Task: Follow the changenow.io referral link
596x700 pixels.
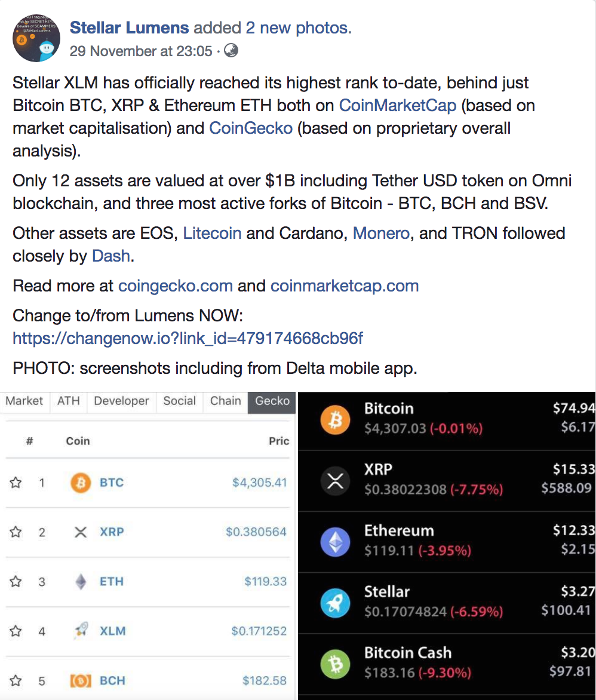Action: coord(188,339)
